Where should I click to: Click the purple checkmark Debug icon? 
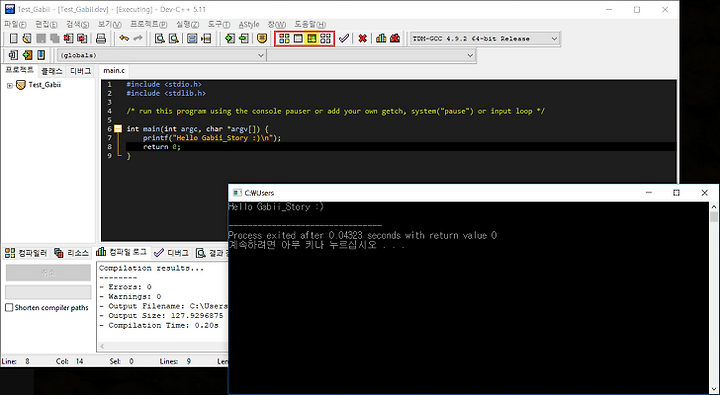(x=344, y=39)
